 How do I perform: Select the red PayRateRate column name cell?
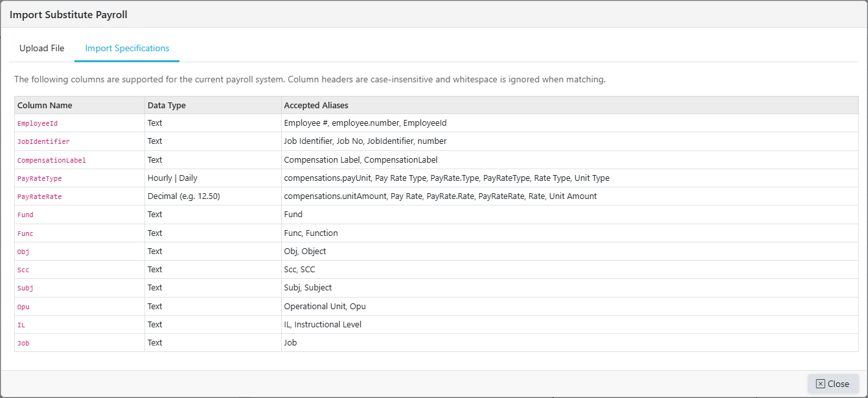click(x=80, y=196)
